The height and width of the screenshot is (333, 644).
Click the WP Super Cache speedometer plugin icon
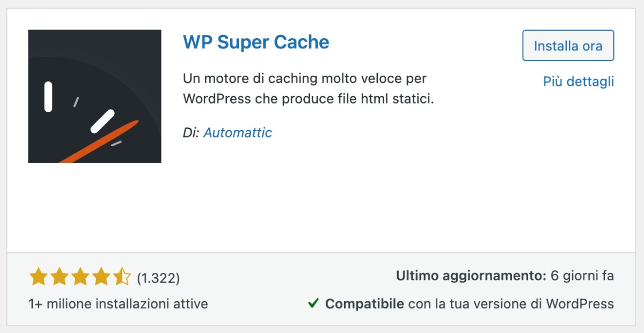[94, 95]
